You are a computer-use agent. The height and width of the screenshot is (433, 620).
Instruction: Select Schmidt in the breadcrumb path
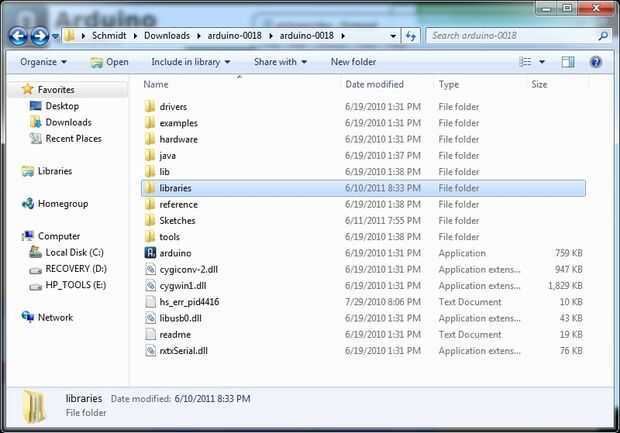(109, 36)
